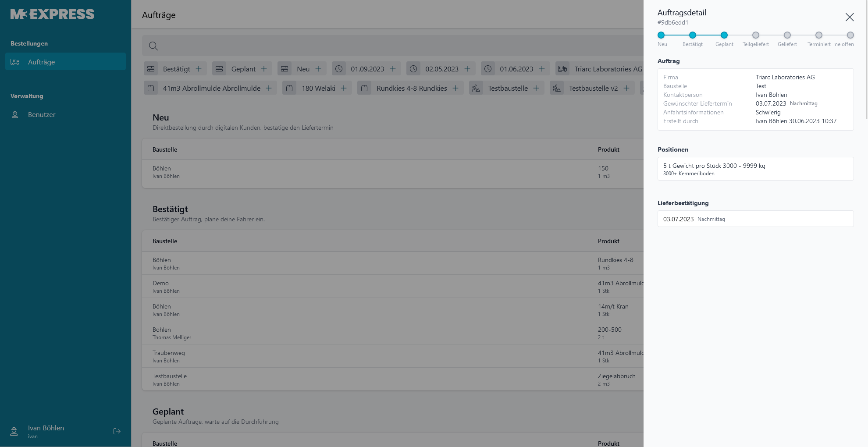Click the clock icon on the 01.09.2023 filter
Image resolution: width=868 pixels, height=447 pixels.
pos(338,68)
